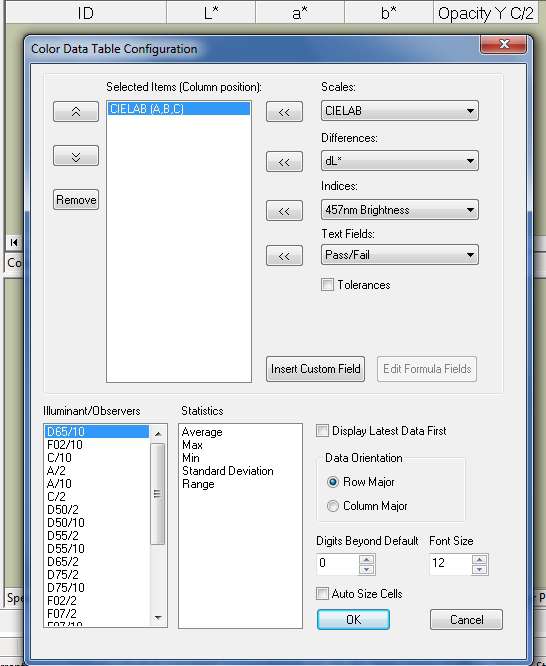The height and width of the screenshot is (666, 546).
Task: Click the L* column header in background table
Action: pos(211,13)
